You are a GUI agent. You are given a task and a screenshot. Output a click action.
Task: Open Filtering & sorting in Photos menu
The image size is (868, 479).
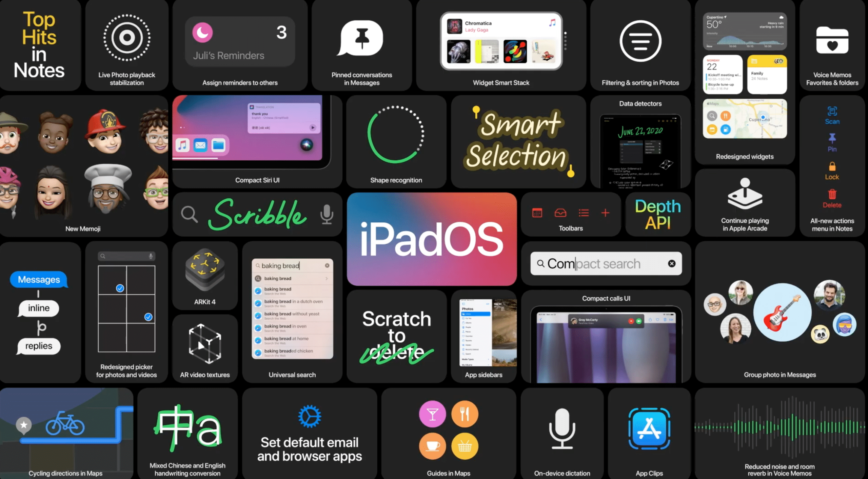(x=640, y=47)
